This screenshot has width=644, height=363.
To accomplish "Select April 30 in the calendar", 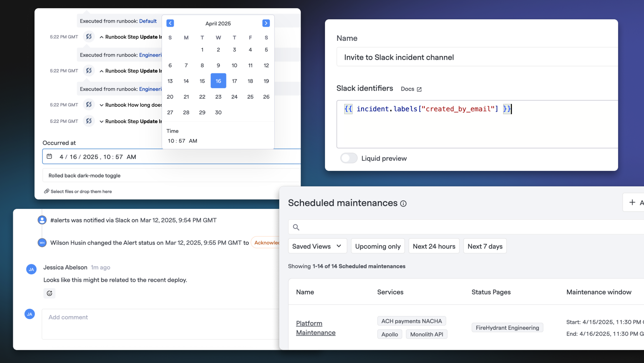I will (x=218, y=112).
